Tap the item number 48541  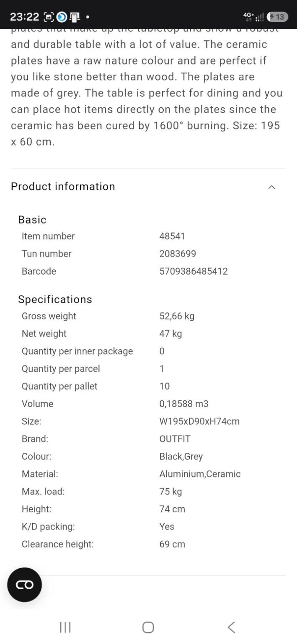pyautogui.click(x=172, y=236)
